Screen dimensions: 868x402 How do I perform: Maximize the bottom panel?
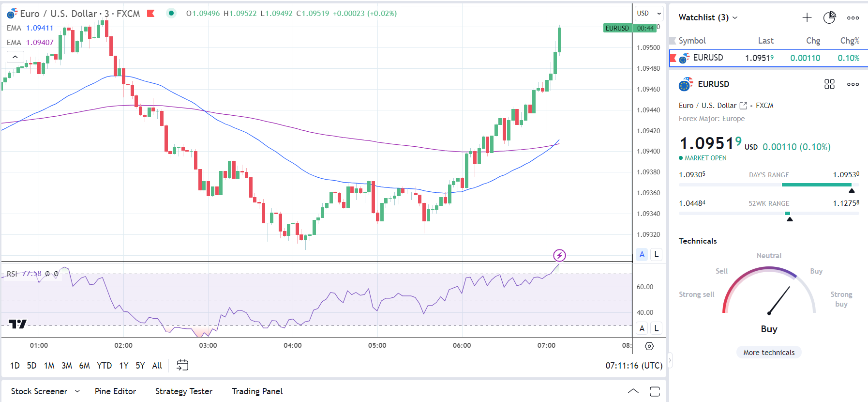[x=655, y=391]
